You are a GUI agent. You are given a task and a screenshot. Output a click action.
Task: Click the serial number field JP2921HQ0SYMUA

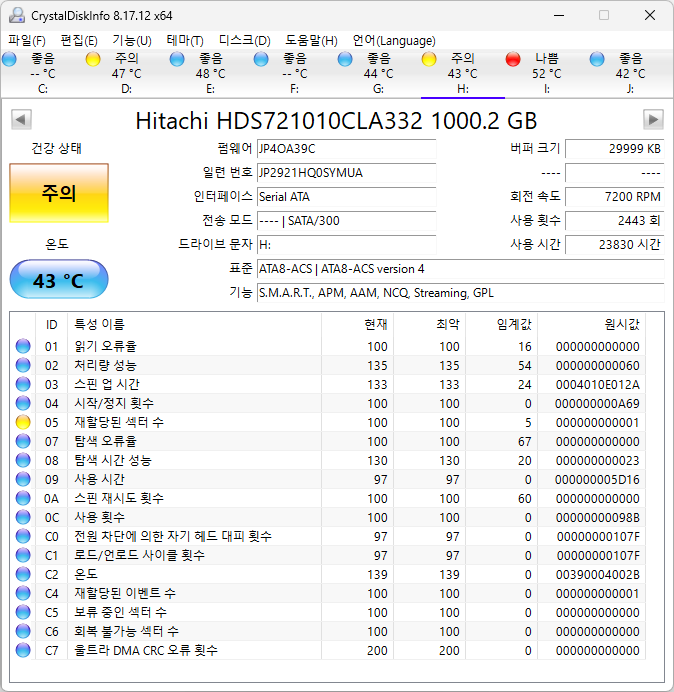[x=346, y=173]
